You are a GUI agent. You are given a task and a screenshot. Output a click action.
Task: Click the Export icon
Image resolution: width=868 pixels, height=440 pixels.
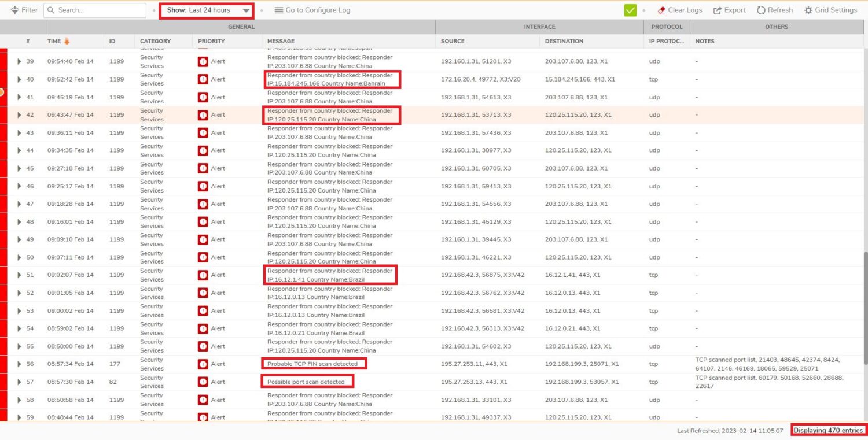coord(718,10)
